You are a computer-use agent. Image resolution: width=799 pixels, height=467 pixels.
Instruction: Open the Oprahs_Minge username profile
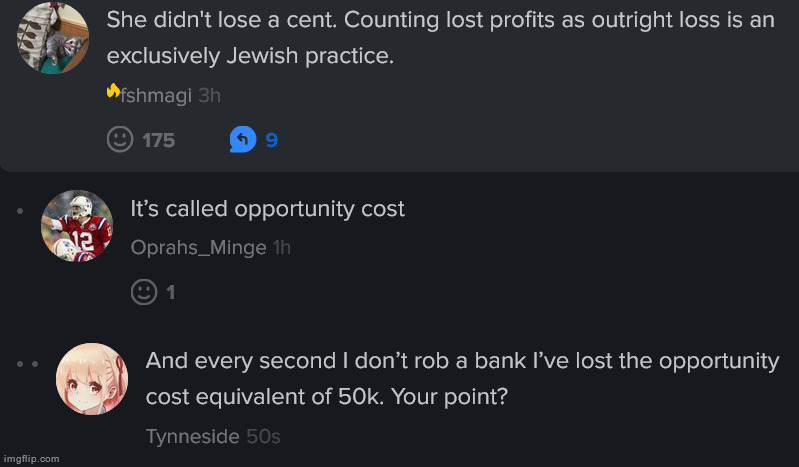199,248
